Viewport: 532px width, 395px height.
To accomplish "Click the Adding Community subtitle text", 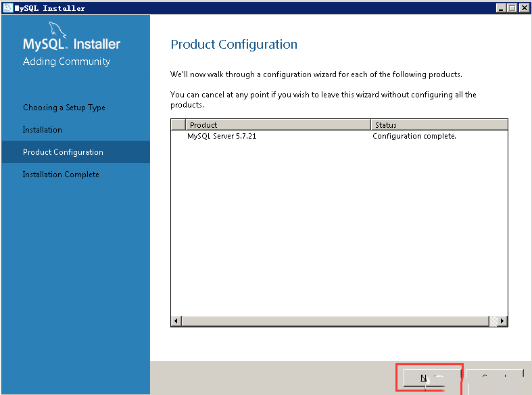I will [x=66, y=62].
